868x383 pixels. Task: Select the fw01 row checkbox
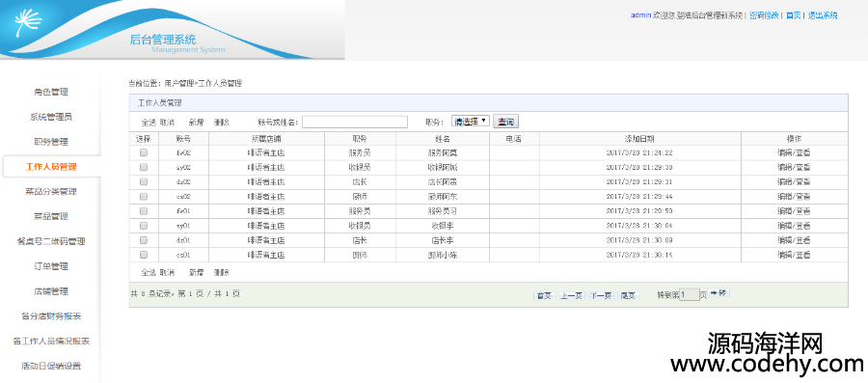tap(144, 211)
